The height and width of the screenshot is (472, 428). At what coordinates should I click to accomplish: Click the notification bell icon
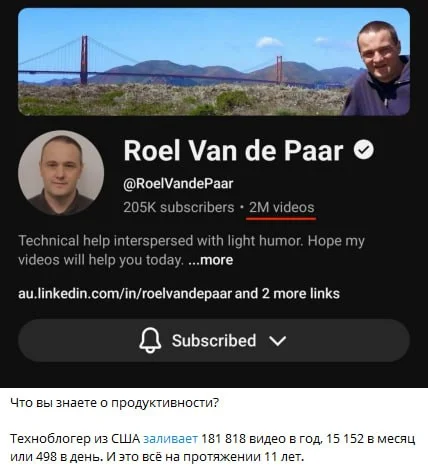(x=150, y=340)
